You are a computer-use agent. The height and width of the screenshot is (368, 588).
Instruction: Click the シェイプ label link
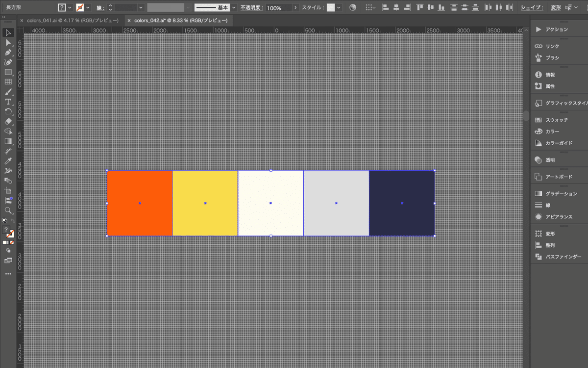532,8
